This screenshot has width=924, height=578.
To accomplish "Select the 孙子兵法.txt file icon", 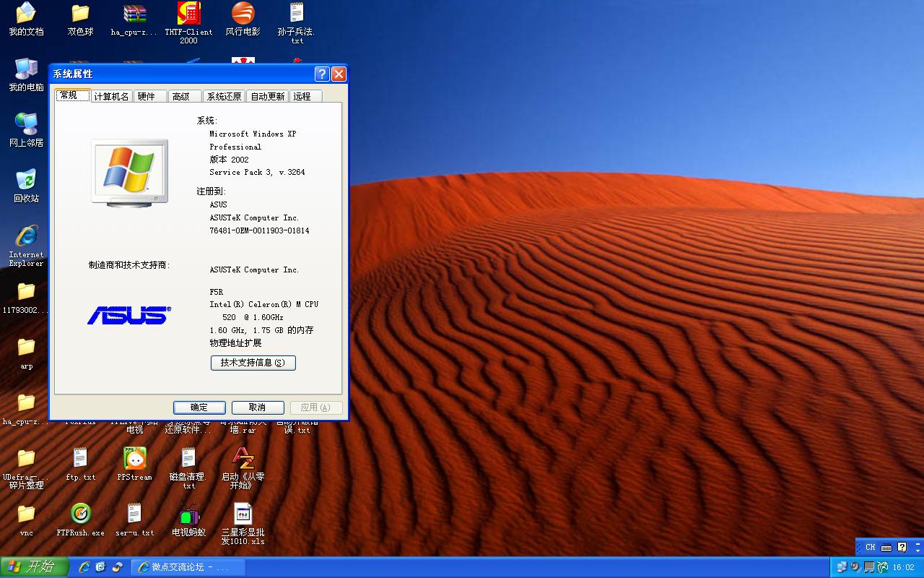I will [297, 23].
